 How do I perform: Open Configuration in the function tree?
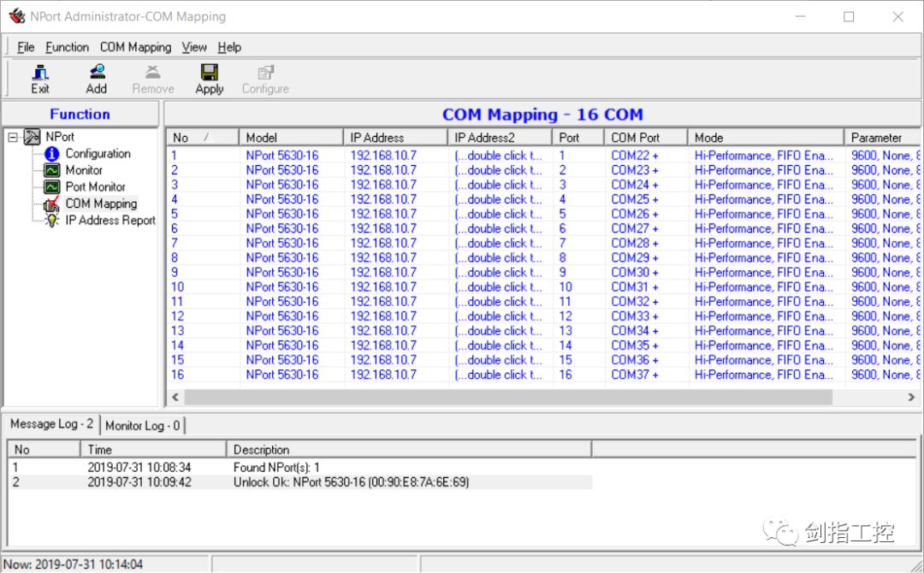(x=98, y=154)
